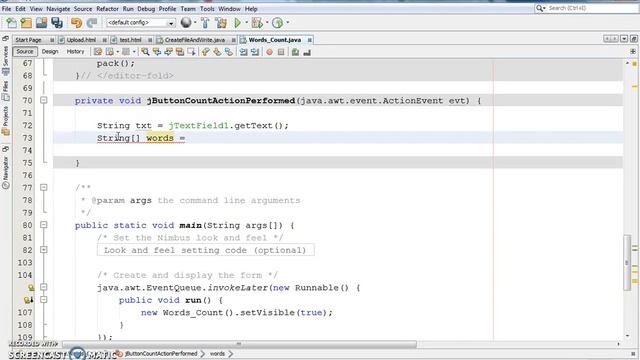Collapse the jButtonCountActionPerformed method fold
This screenshot has width=640, height=360.
[x=44, y=100]
